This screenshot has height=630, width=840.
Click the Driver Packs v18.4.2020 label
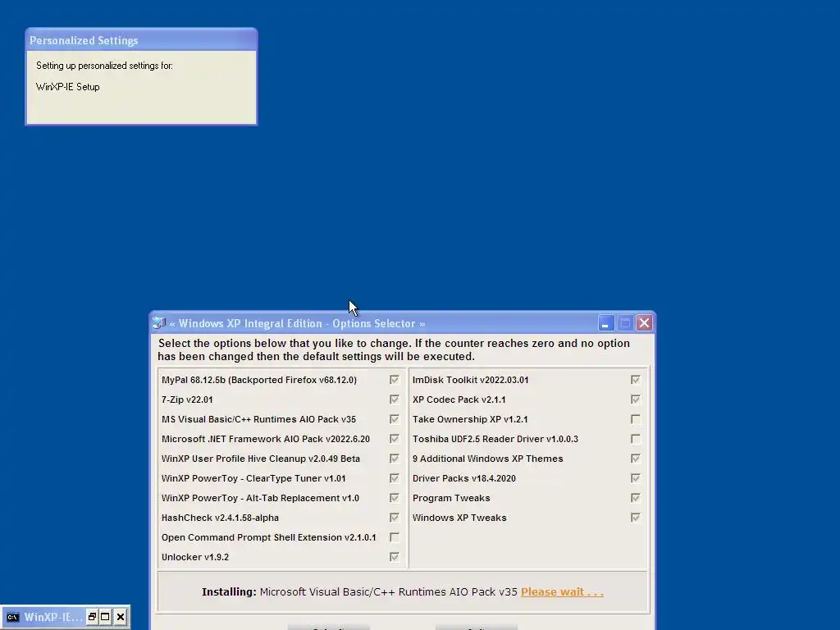464,478
